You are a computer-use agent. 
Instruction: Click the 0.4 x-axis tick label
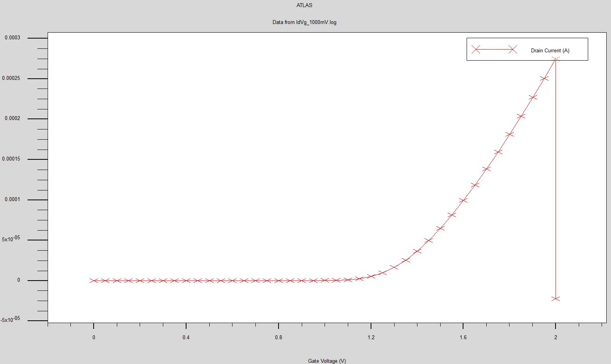tap(186, 337)
